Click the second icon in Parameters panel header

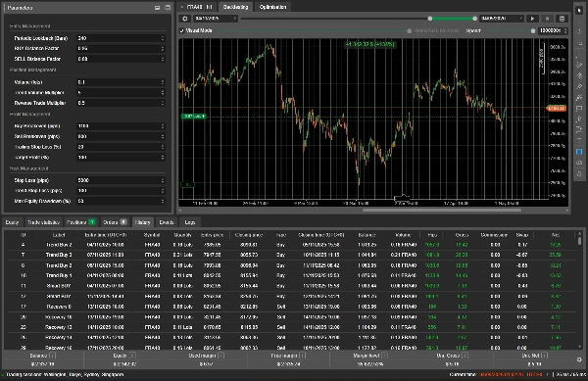coord(168,8)
